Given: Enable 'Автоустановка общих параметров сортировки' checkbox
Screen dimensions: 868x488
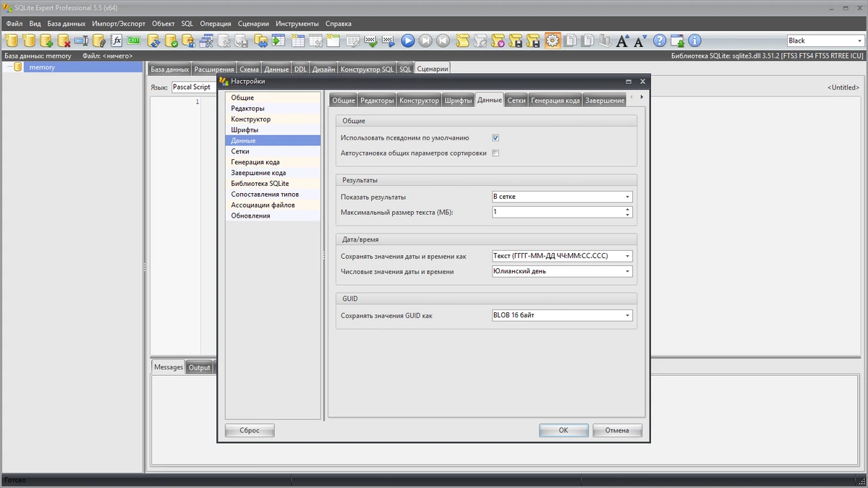Looking at the screenshot, I should click(495, 153).
